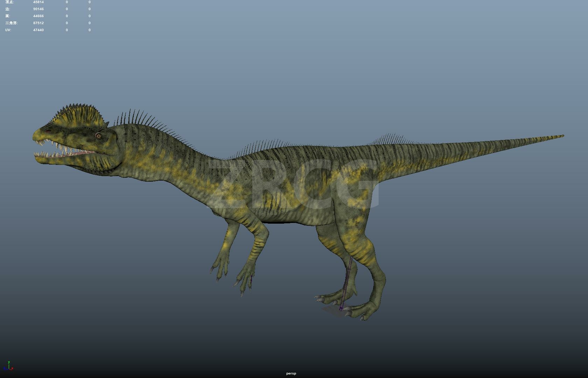The width and height of the screenshot is (588, 378).
Task: Click the face count value 44666
Action: 38,16
